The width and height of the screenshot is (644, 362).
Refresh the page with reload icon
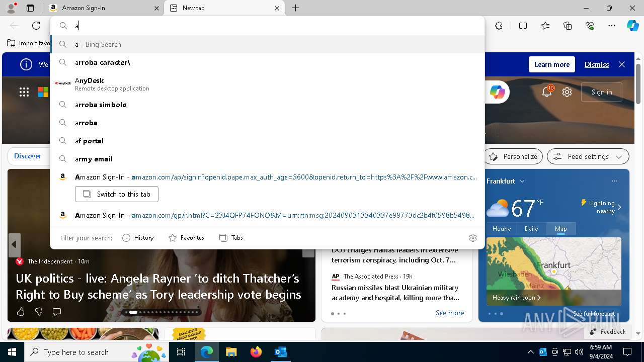(36, 26)
